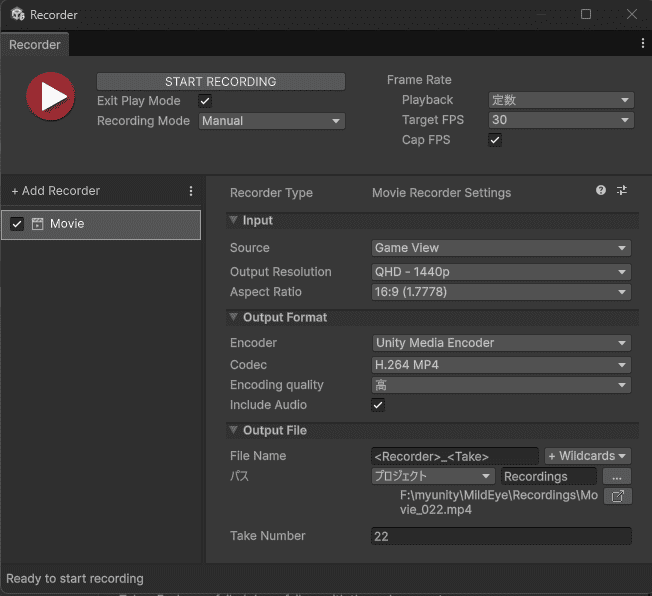Click the Take Number input field
The width and height of the screenshot is (652, 596).
(501, 536)
